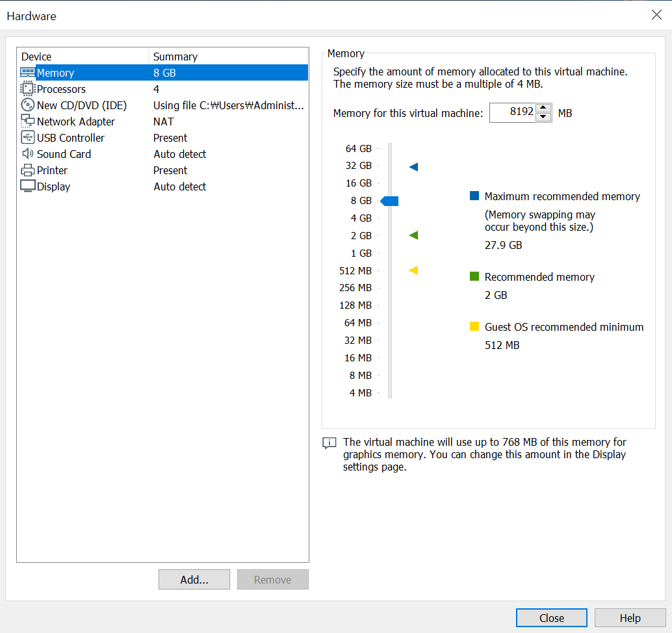Click the 256 MB slider scale label
This screenshot has width=672, height=633.
tap(355, 287)
